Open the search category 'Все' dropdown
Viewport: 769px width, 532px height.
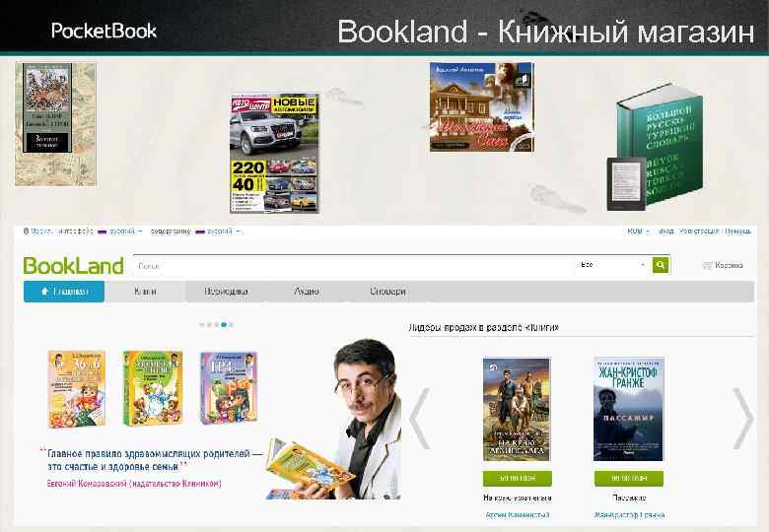coord(612,265)
